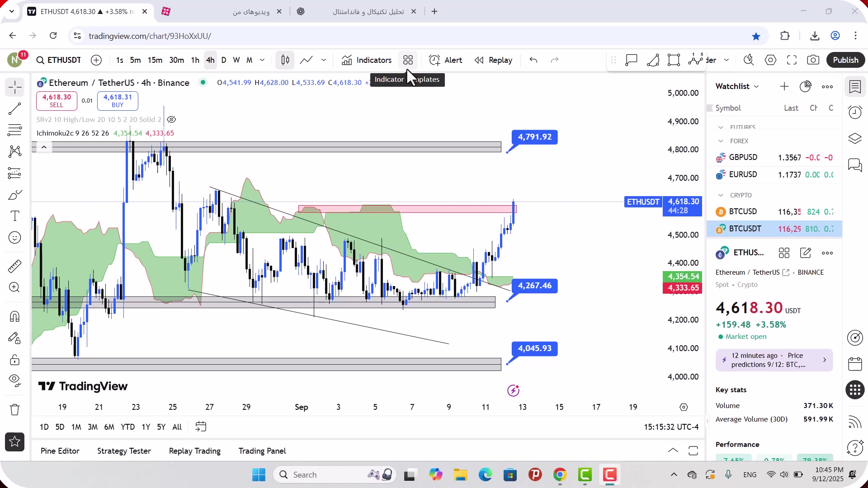Maximize the bottom panel
The width and height of the screenshot is (868, 488).
click(693, 451)
